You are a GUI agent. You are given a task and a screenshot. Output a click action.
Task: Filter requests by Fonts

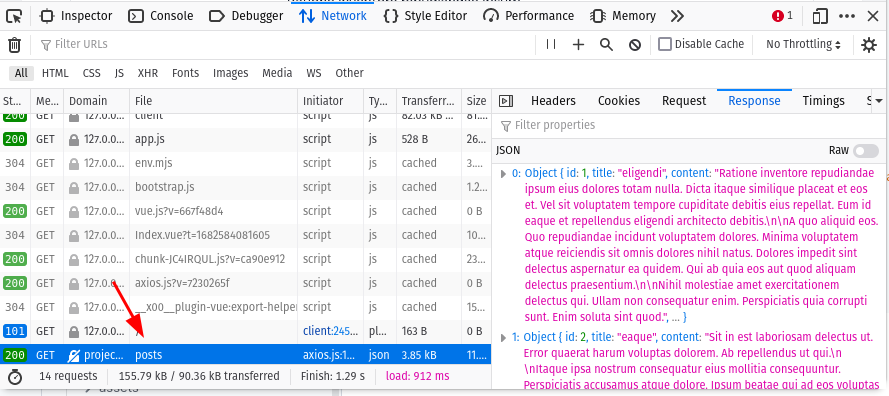185,73
